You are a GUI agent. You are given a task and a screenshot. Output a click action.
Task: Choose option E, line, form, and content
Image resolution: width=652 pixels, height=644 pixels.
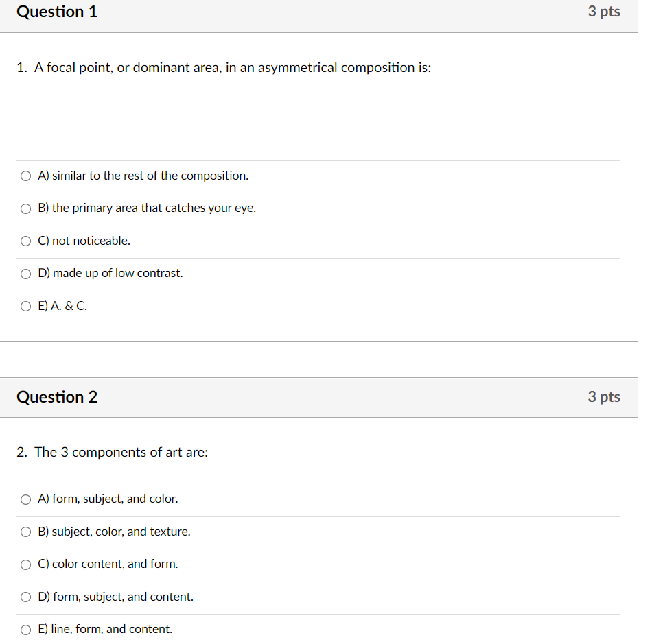(x=104, y=629)
